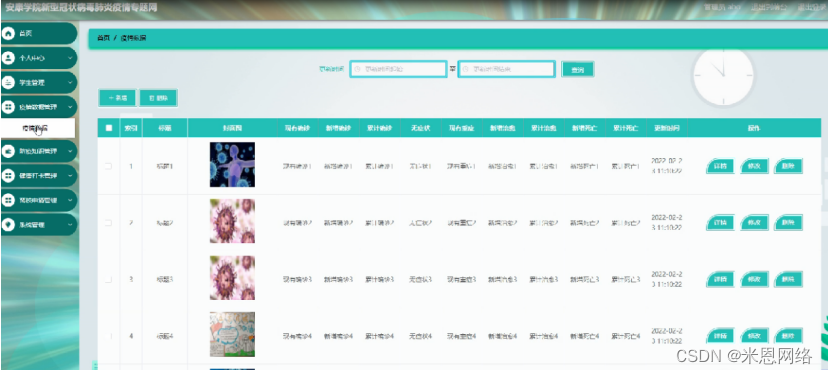Click 删除 for row 4
The width and height of the screenshot is (828, 374).
788,336
